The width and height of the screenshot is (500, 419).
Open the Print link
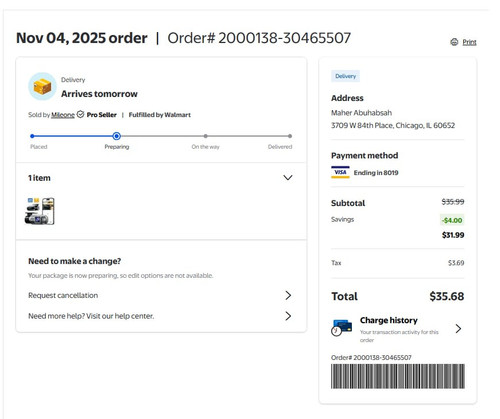click(x=469, y=42)
